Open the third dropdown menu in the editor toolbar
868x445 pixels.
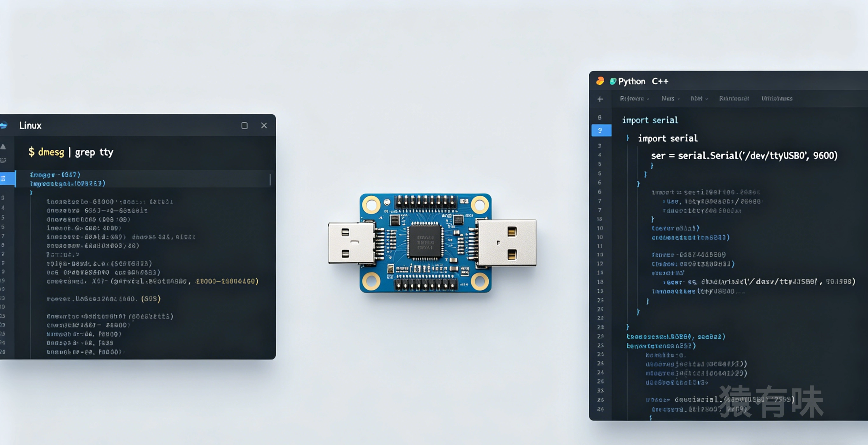click(699, 99)
